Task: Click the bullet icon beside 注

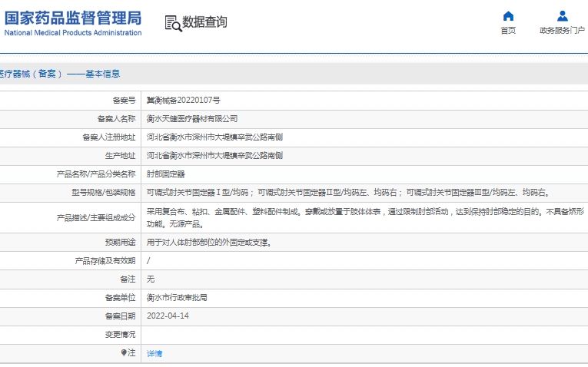Action: (x=124, y=352)
